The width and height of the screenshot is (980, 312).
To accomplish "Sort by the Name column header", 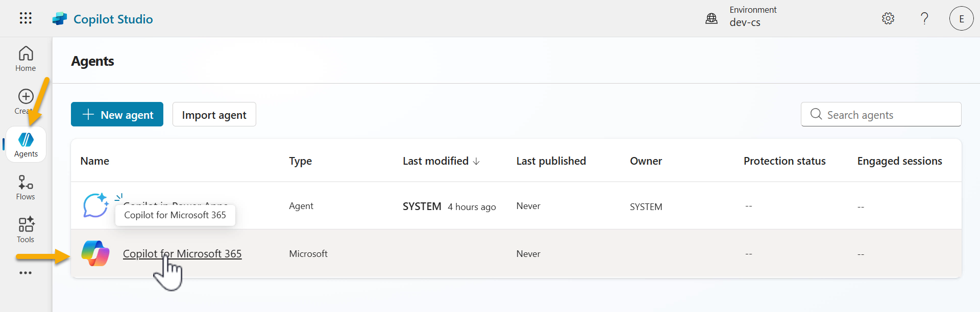I will [95, 161].
